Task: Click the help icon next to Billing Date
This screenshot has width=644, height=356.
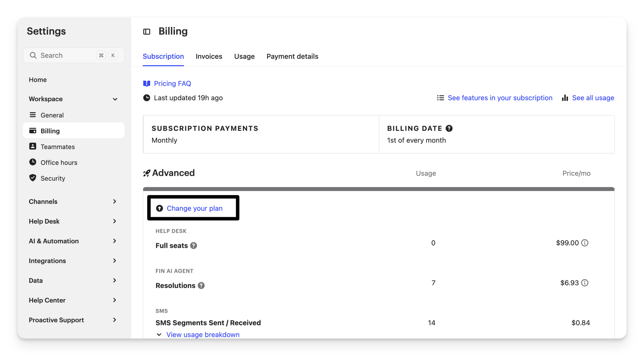Action: click(449, 128)
